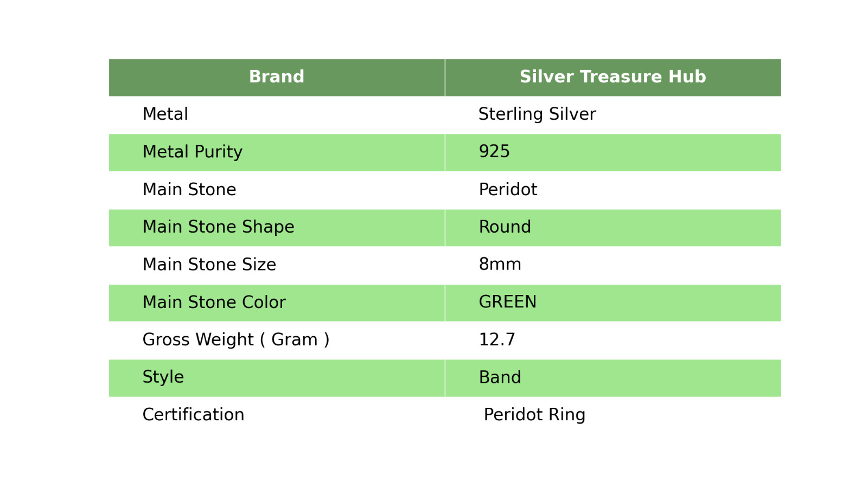
Task: Click the Main Stone Shape label
Action: point(218,227)
